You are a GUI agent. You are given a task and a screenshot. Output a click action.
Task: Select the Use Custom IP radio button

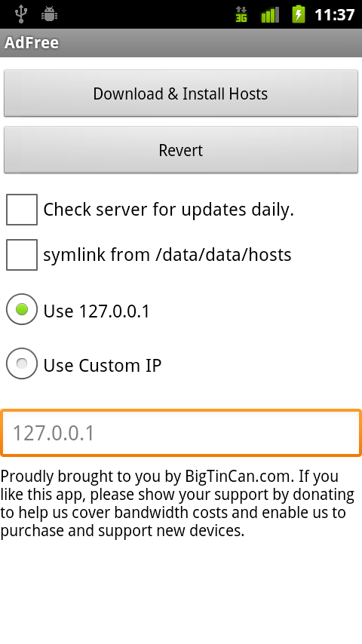click(22, 363)
